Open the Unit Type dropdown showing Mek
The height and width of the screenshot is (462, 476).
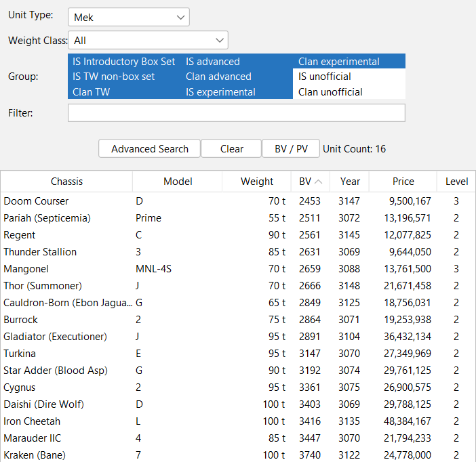point(129,17)
